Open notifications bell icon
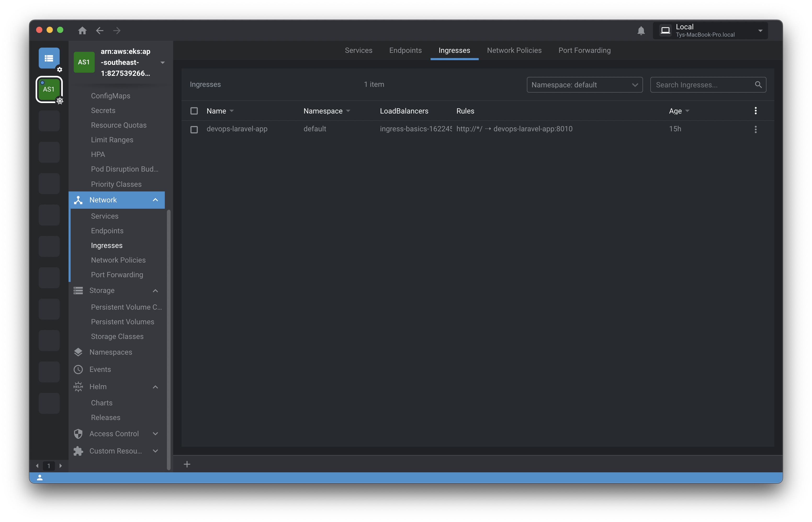 (641, 31)
